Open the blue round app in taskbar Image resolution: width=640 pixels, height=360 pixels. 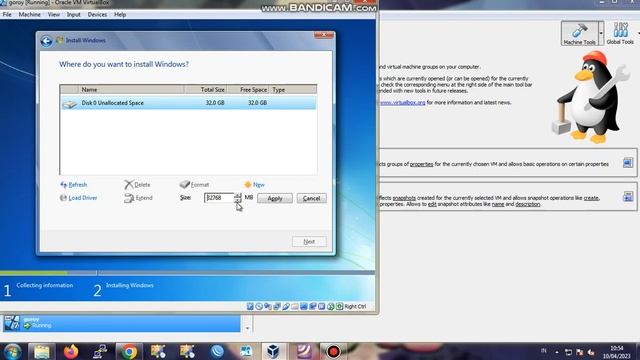click(217, 351)
